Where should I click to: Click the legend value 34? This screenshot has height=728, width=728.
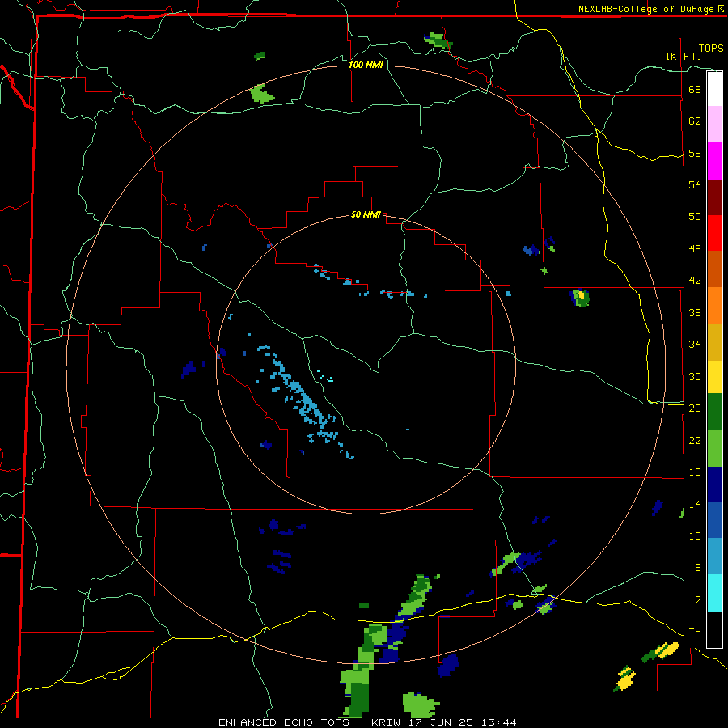(x=695, y=345)
